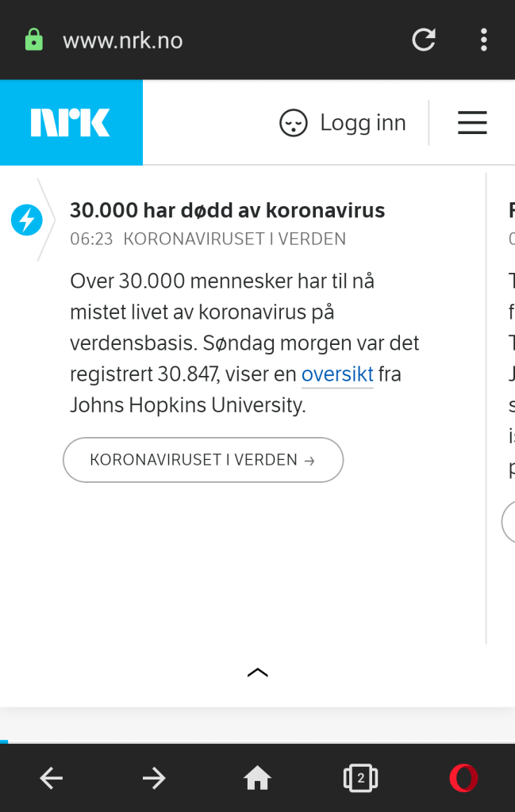Tap the green padlock security icon
The width and height of the screenshot is (515, 812).
point(33,40)
